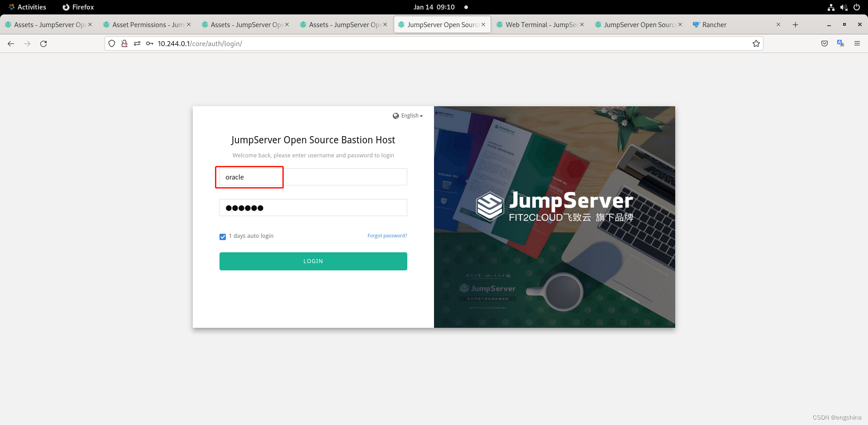Open the Activities overview

(x=27, y=7)
